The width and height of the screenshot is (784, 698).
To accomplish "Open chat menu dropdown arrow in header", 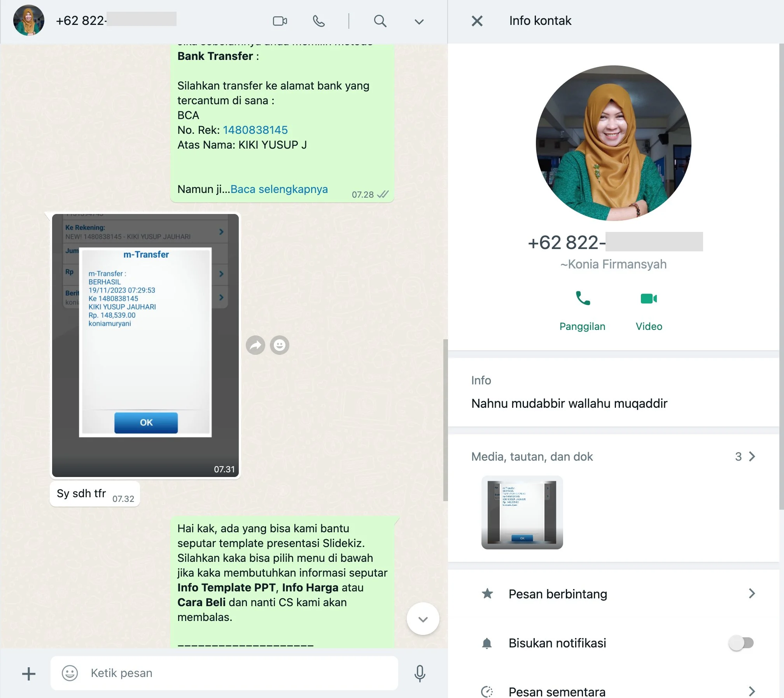I will (x=419, y=21).
